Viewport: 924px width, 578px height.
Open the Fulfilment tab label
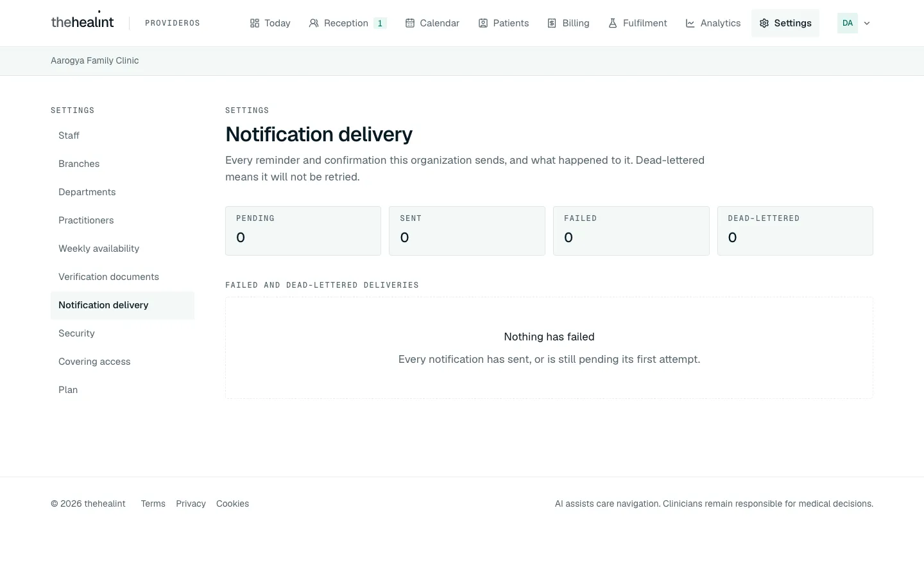(x=645, y=23)
